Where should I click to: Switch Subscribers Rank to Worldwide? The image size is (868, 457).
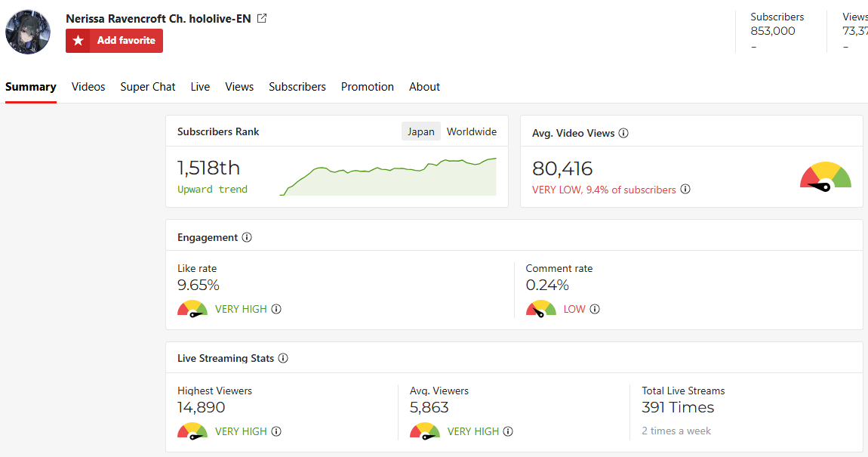tap(472, 131)
